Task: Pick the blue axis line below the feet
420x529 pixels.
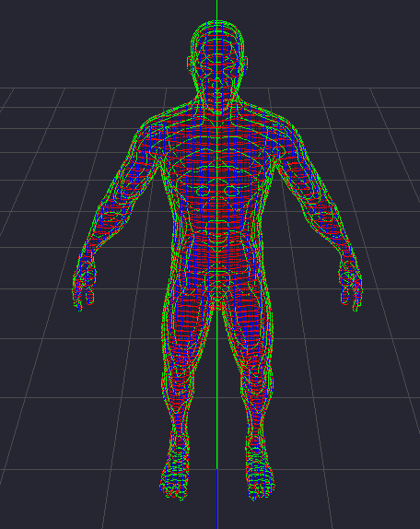Action: pos(217,499)
